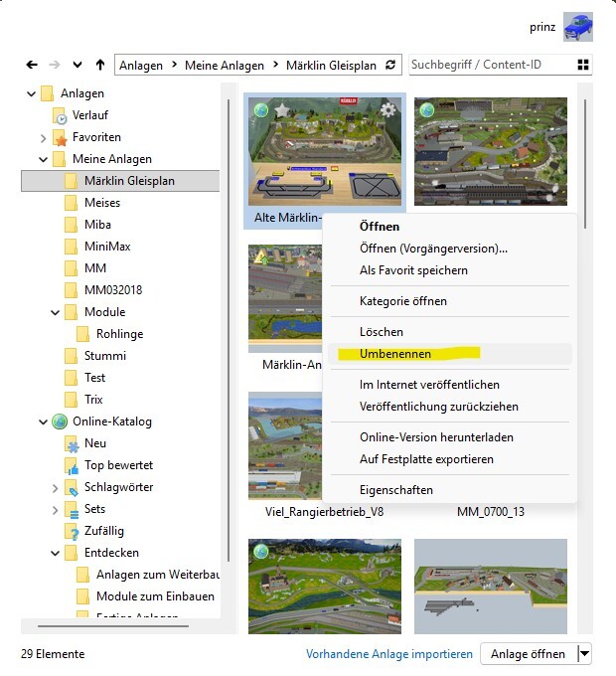The width and height of the screenshot is (616, 676).
Task: Open the MiniMax folder
Action: [x=107, y=247]
